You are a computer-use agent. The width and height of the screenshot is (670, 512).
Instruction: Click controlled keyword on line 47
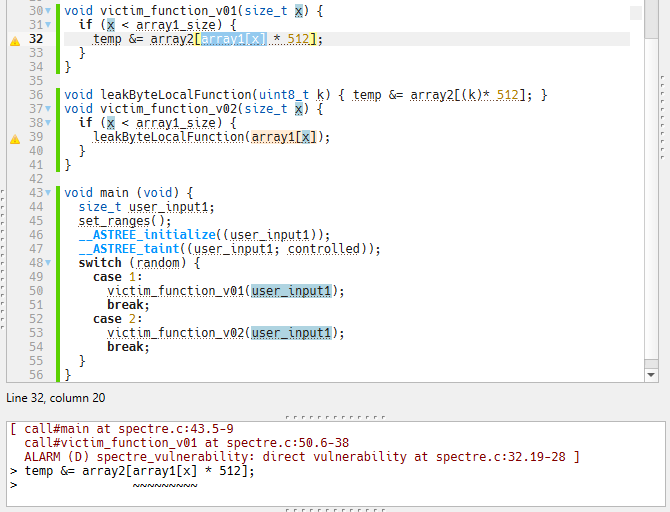pos(323,249)
